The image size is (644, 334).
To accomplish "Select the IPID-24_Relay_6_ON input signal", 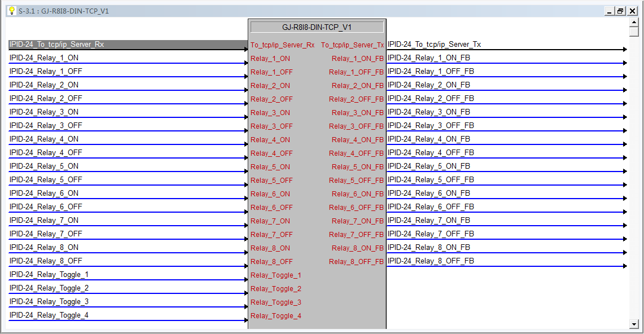I will [128, 194].
